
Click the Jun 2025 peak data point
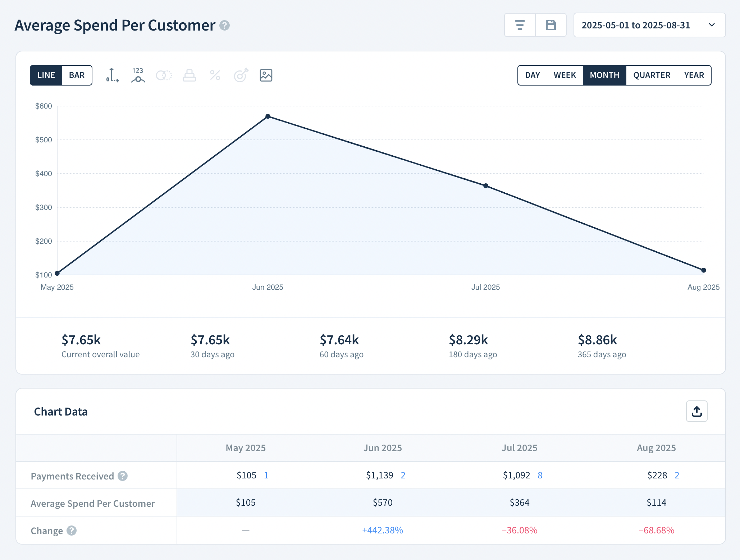coord(268,116)
